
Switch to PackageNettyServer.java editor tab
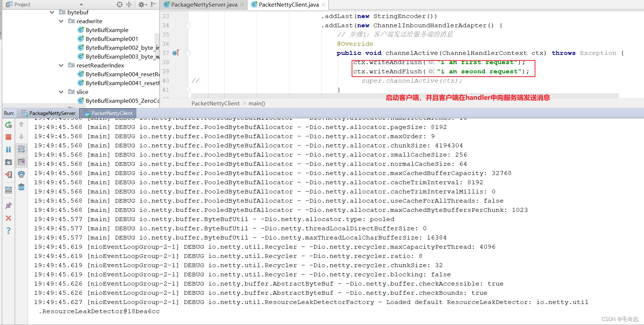(x=204, y=4)
